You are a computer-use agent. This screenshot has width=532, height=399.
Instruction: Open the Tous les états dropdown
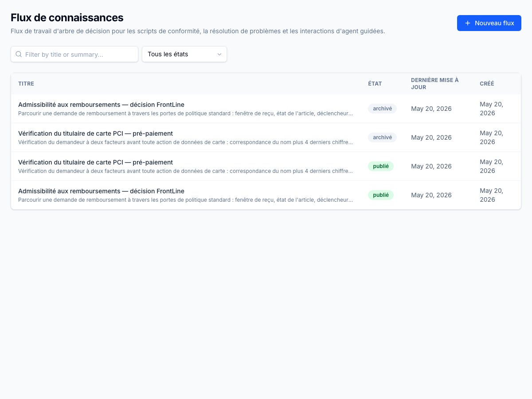184,54
